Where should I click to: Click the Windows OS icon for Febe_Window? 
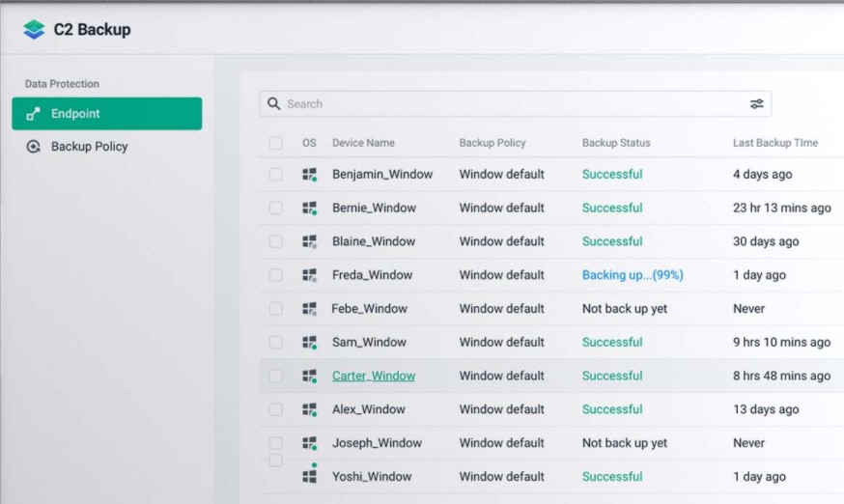coord(309,309)
